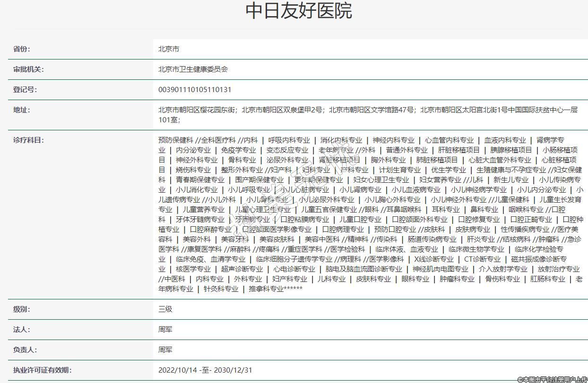Viewport: 588px width, 383px height.
Task: Select 周军 in the 负责人 row
Action: click(x=165, y=350)
